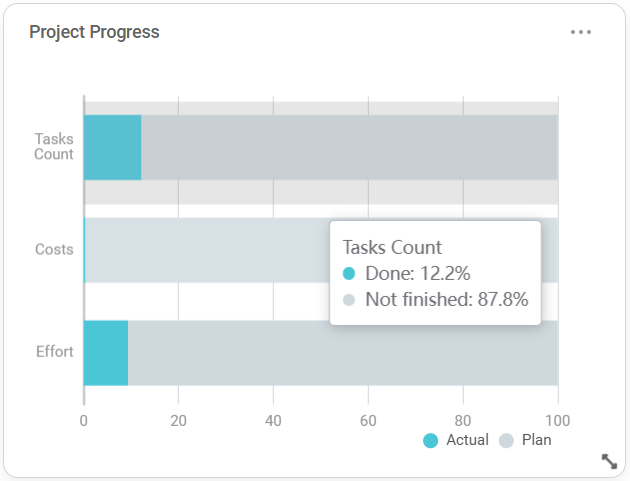Toggle the Actual series legend label
Screen dimensions: 630x481
467,440
